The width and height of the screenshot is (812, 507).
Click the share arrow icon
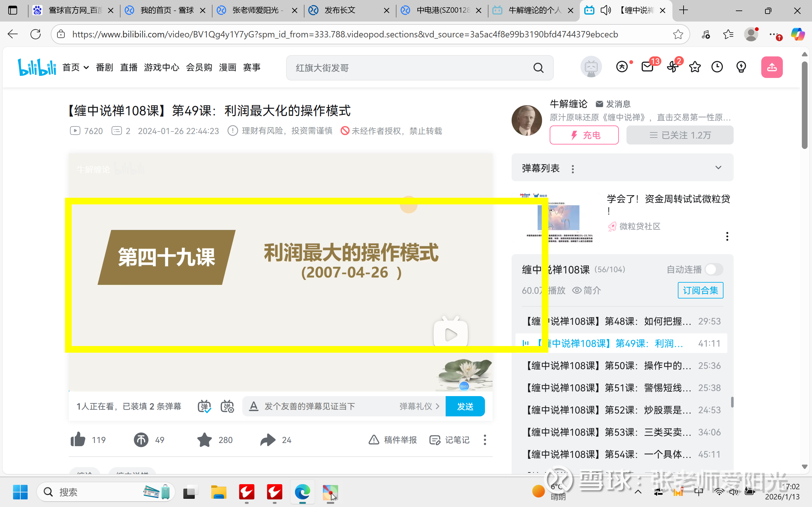(268, 440)
